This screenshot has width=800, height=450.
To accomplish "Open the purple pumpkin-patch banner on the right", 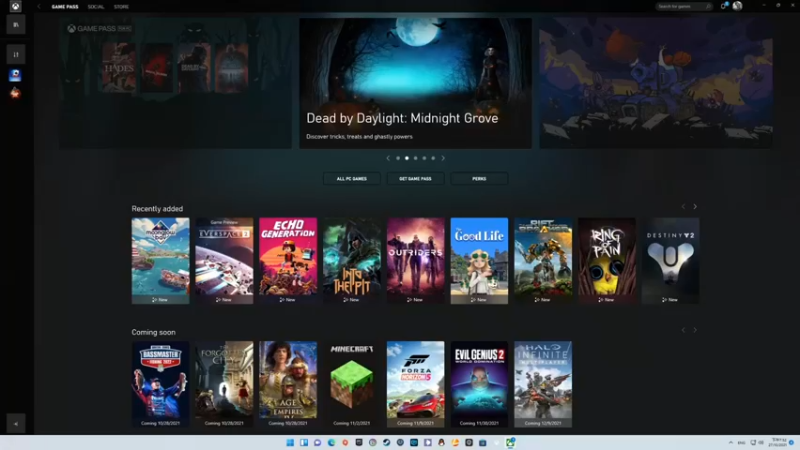I will (656, 83).
